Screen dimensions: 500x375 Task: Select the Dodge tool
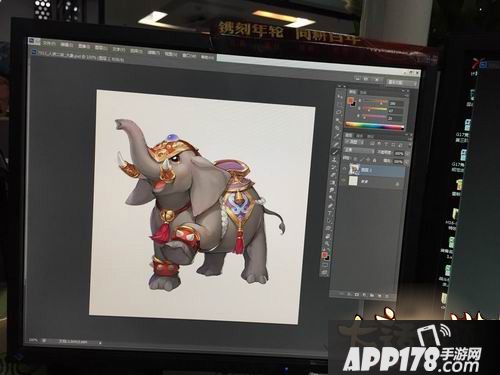point(331,197)
